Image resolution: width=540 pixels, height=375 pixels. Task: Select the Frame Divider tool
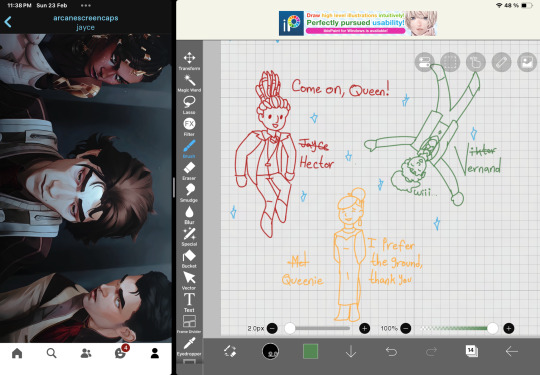pos(189,324)
